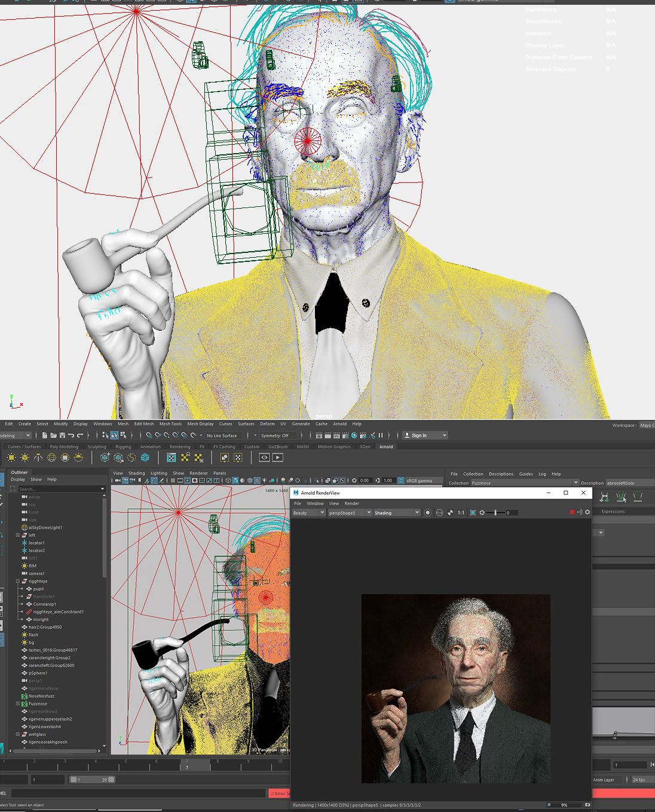Create an Arnold area light from the shelf
The height and width of the screenshot is (812, 655).
coord(11,458)
